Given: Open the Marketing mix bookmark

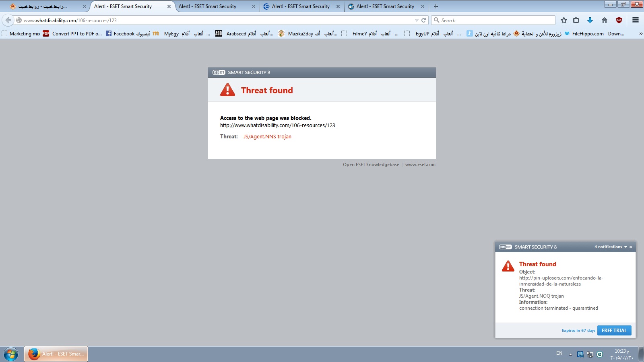Looking at the screenshot, I should pyautogui.click(x=21, y=34).
